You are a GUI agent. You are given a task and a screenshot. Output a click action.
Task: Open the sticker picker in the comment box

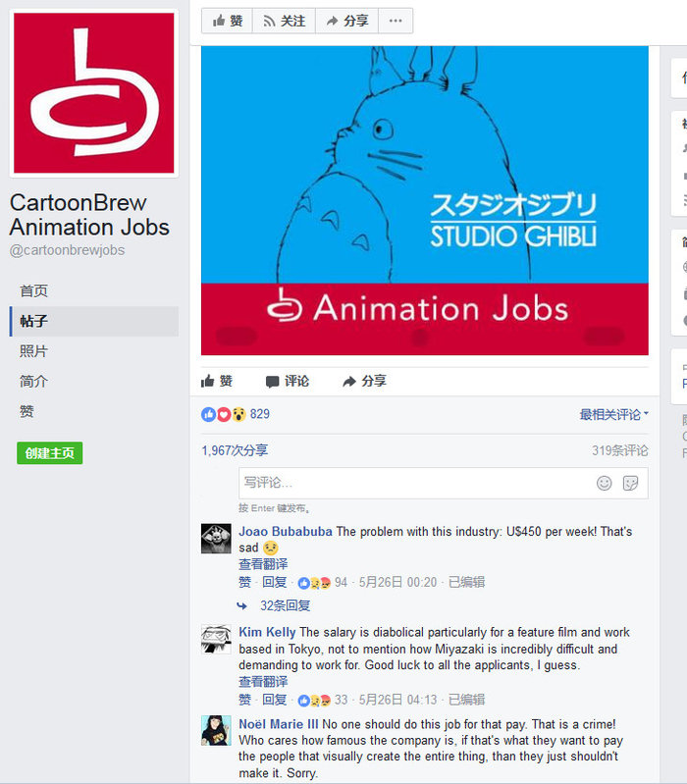[630, 483]
